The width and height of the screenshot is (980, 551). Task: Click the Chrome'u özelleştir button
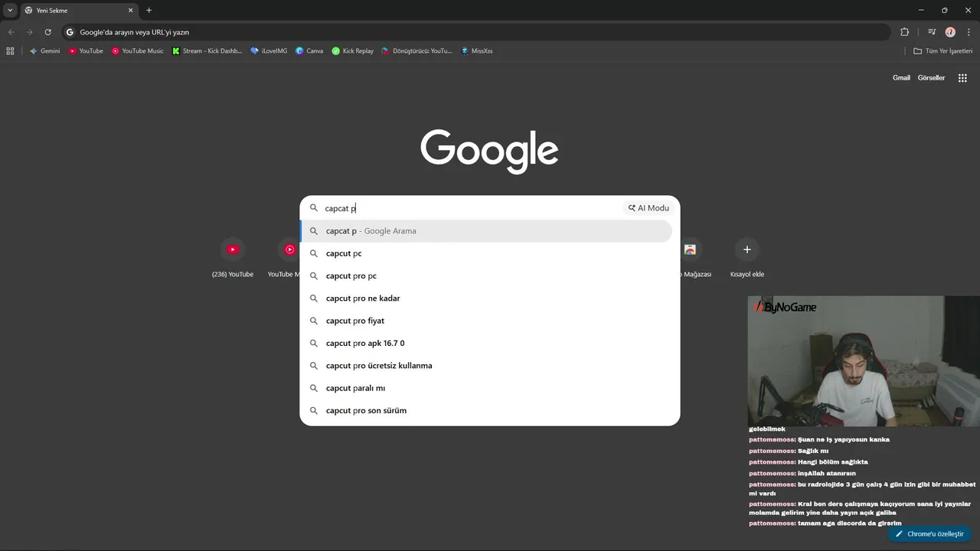[x=930, y=534]
